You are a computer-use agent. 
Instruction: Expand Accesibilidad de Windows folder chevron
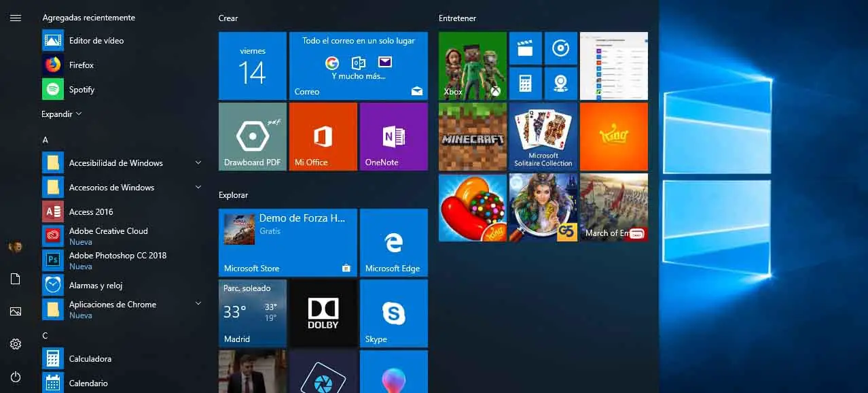click(x=198, y=163)
